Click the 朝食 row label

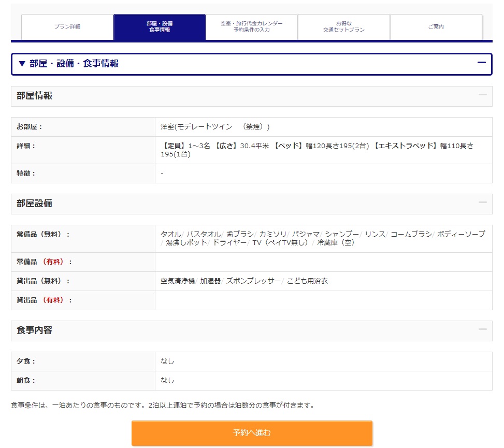click(x=26, y=381)
